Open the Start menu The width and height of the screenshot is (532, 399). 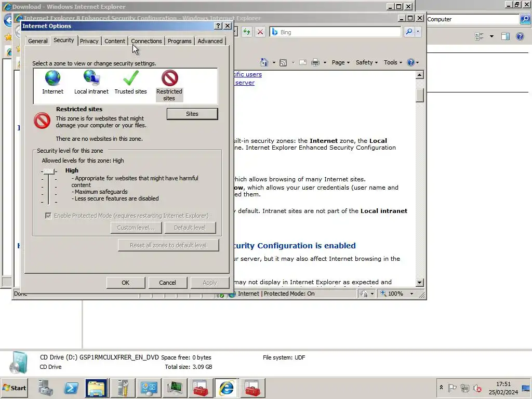[x=14, y=388]
